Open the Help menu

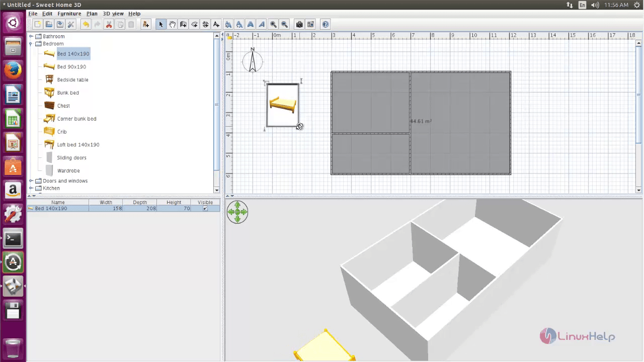tap(134, 14)
